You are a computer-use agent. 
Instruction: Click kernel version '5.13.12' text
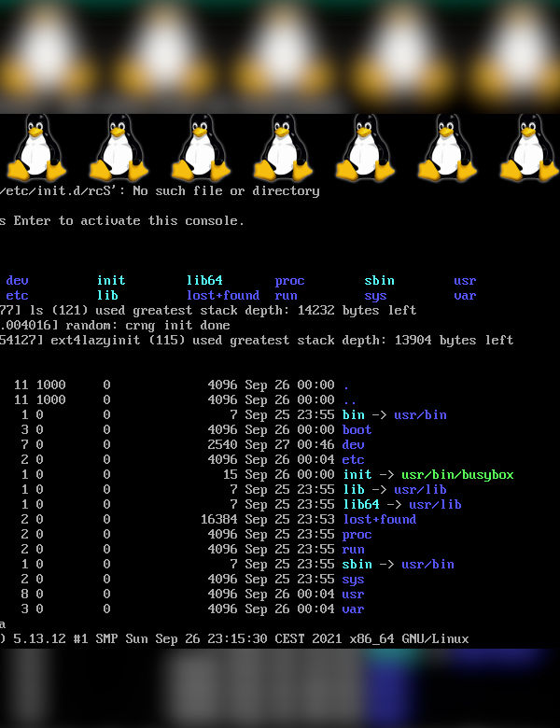pos(39,638)
